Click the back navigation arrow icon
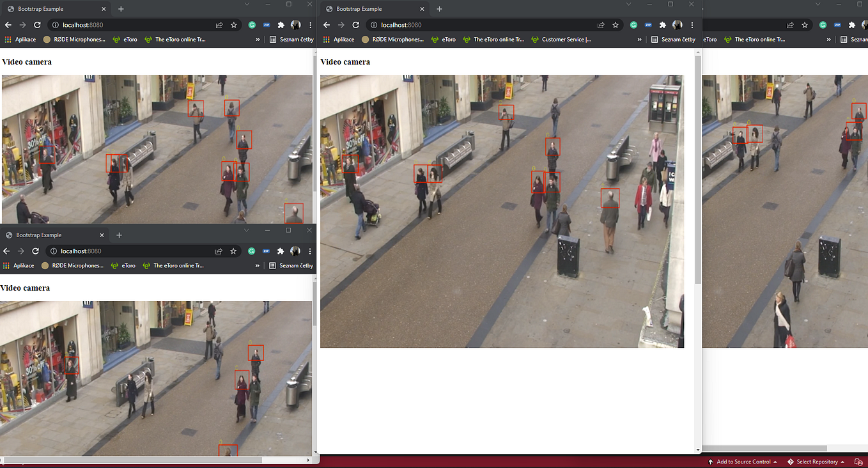 [326, 24]
